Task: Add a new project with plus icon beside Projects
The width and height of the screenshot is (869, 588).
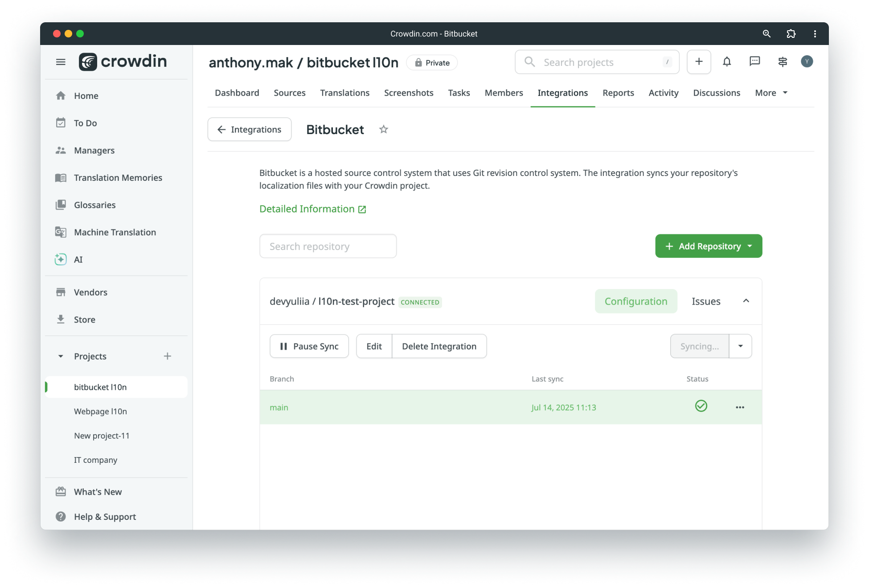Action: [x=168, y=356]
